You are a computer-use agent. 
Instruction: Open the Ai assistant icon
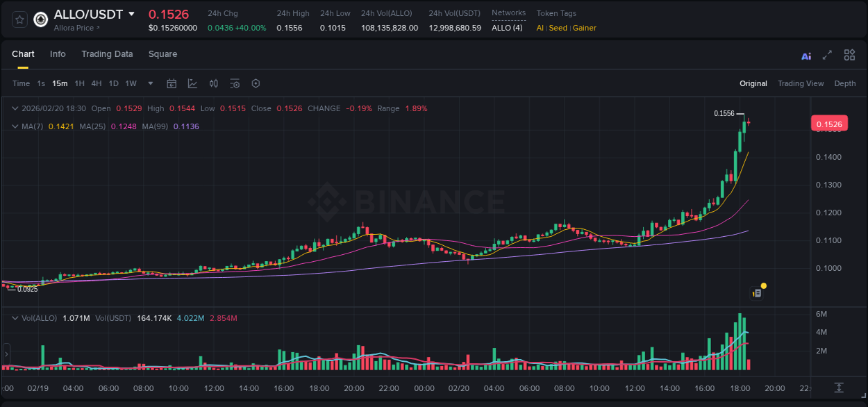pyautogui.click(x=806, y=55)
